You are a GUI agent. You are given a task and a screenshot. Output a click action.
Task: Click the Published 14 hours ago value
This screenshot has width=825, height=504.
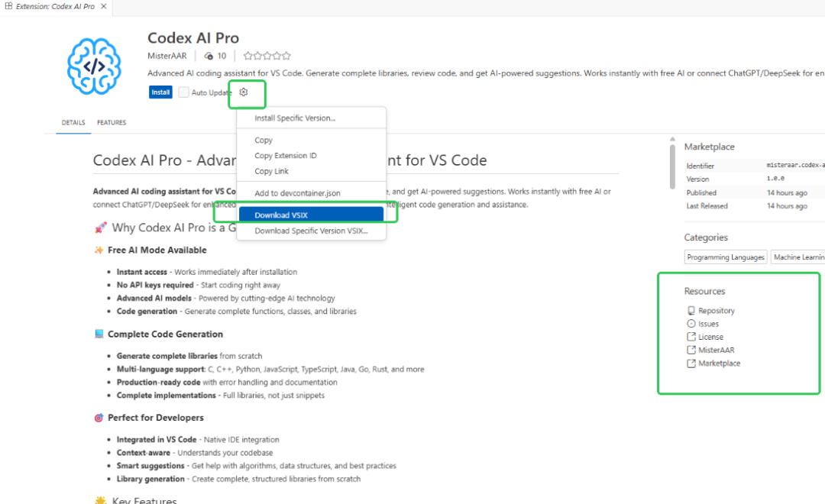pos(787,192)
